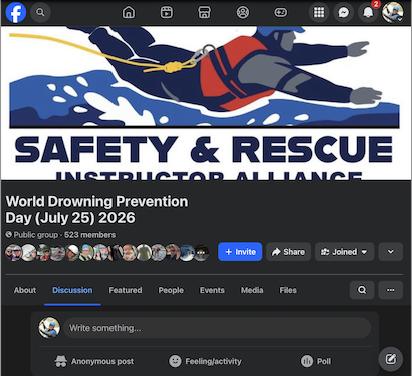Open the About tab
412x376 pixels.
point(25,290)
